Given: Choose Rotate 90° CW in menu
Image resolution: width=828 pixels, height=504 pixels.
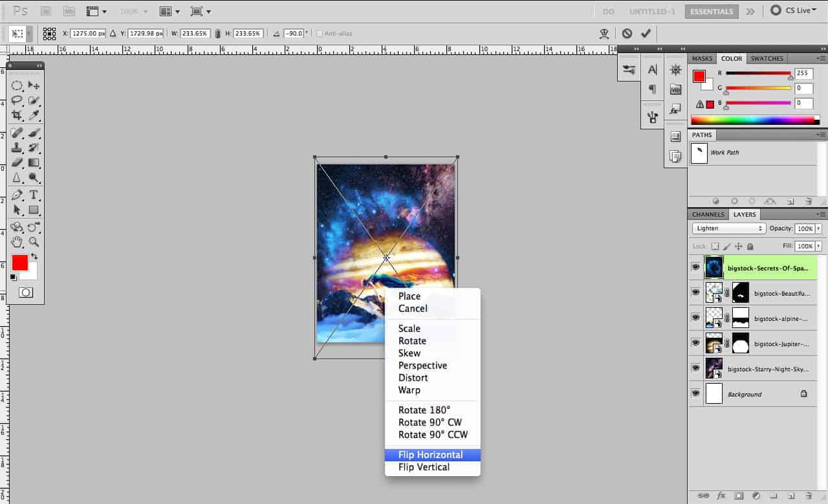Looking at the screenshot, I should coord(433,422).
